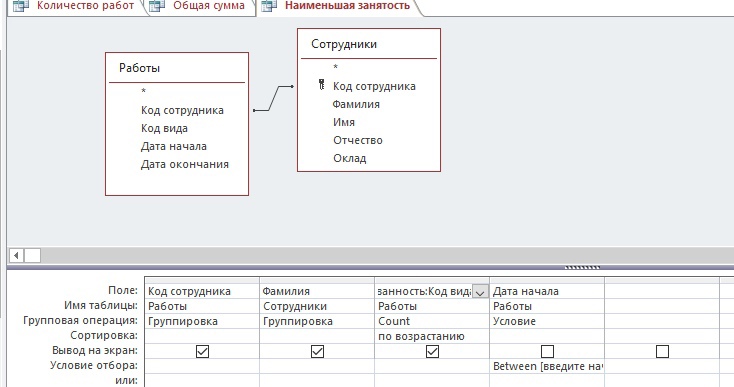
Task: Click the primary key icon beside Код сотрудника
Action: (322, 85)
